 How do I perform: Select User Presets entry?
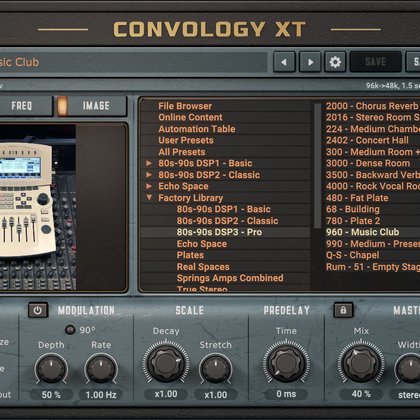tap(186, 140)
